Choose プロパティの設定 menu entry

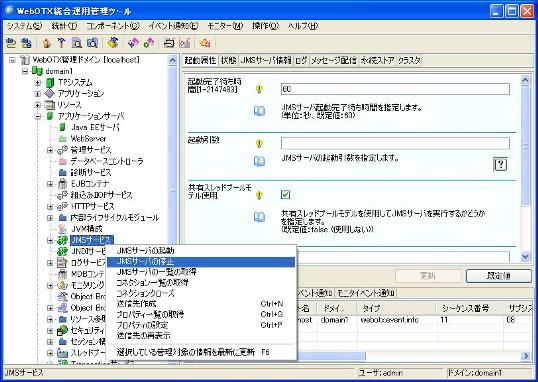click(201, 325)
